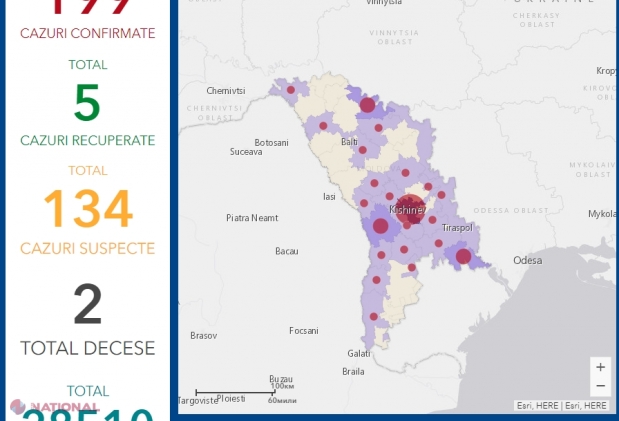The height and width of the screenshot is (421, 619).
Task: Click the Brasov city label
Action: point(203,336)
